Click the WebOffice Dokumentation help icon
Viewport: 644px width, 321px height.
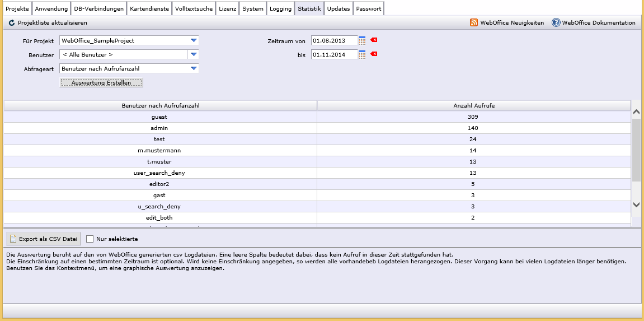tap(556, 22)
